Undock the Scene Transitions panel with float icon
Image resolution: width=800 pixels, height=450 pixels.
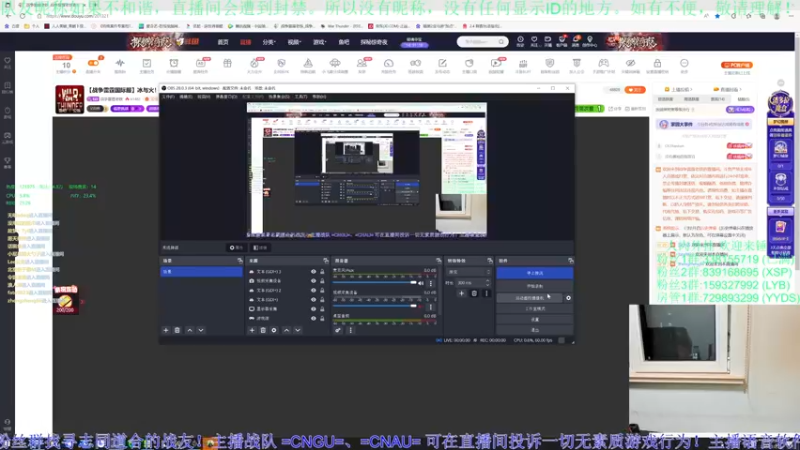pos(490,261)
